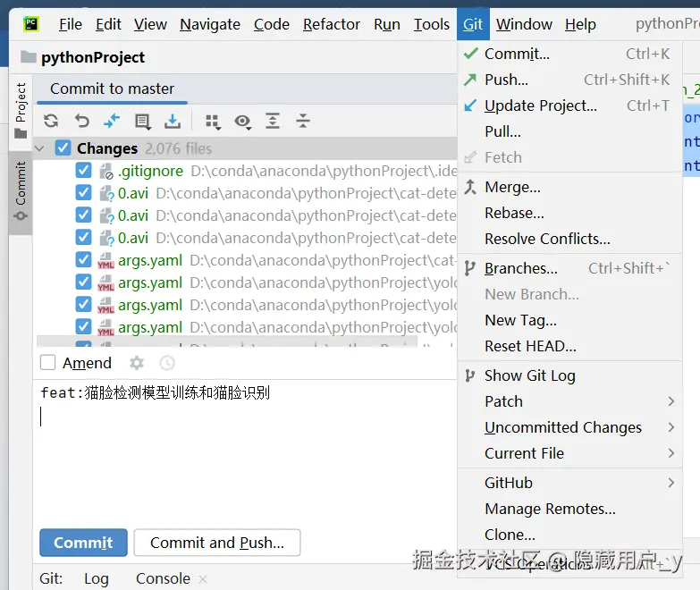Open Branches... from Git menu

click(570, 269)
